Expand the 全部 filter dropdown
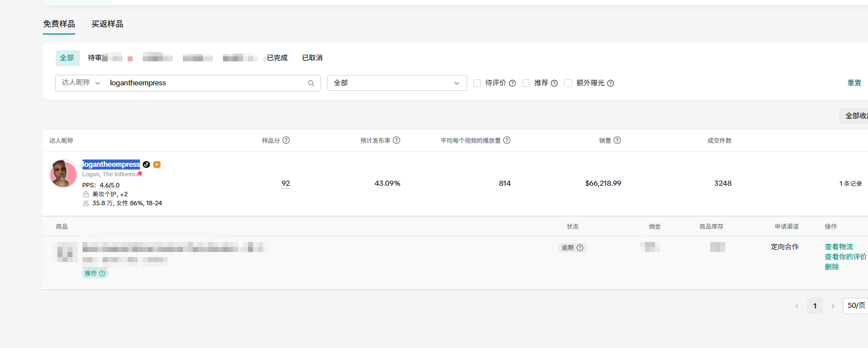This screenshot has width=868, height=348. tap(397, 83)
